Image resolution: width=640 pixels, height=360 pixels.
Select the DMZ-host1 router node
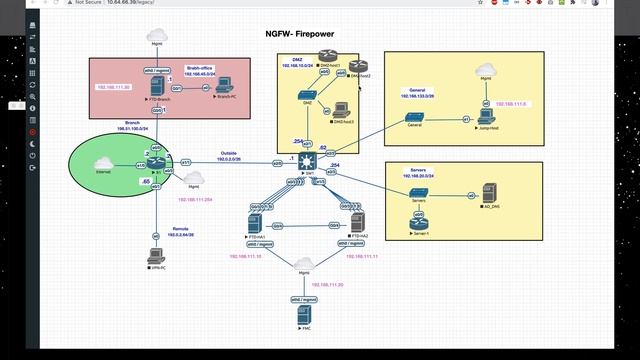tap(327, 56)
